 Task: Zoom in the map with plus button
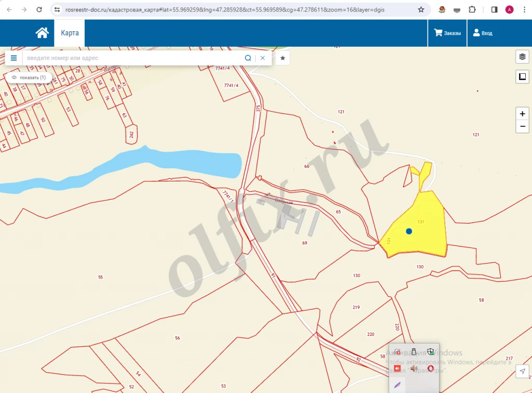tap(522, 114)
